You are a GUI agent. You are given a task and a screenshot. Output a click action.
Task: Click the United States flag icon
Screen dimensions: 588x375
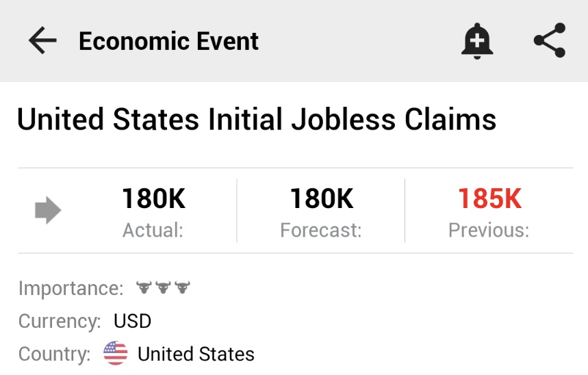pos(116,354)
